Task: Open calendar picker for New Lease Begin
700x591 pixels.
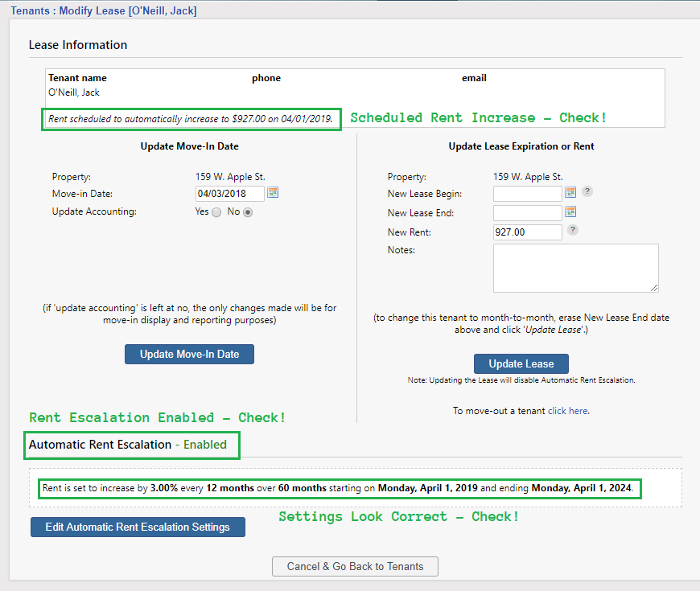Action: click(570, 193)
